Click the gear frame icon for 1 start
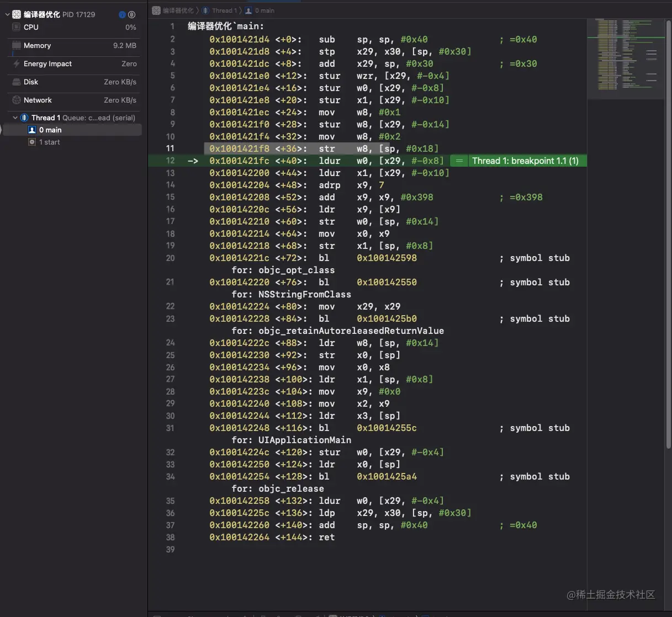This screenshot has width=672, height=617. click(32, 142)
